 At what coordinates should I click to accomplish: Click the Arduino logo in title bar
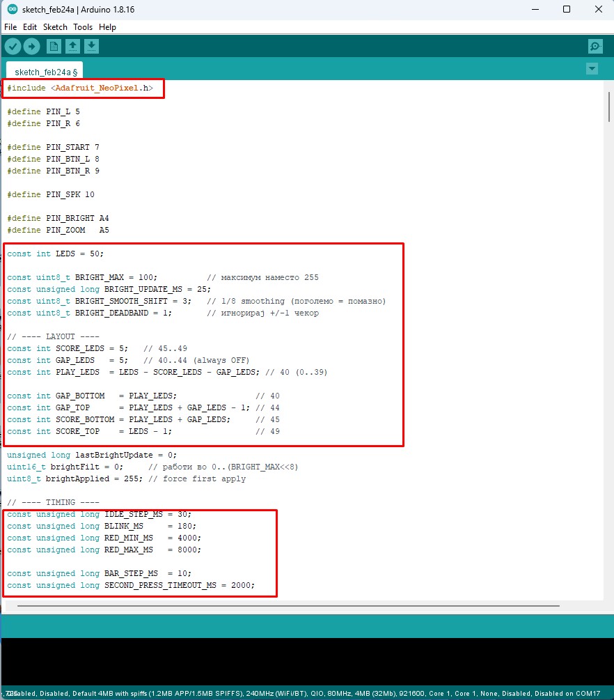tap(12, 9)
